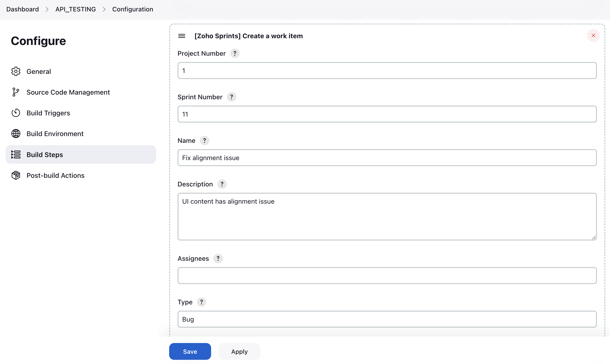Click the Source Code Management branch icon
This screenshot has width=610, height=364.
[x=16, y=92]
